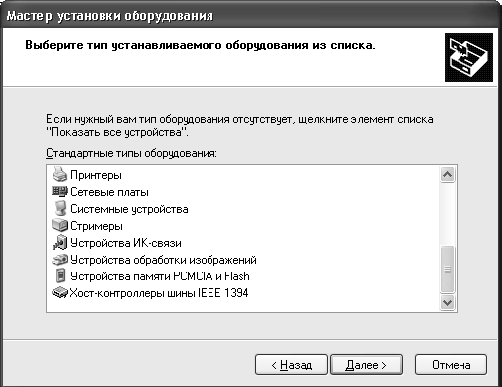Select the Системные устройства list entry
Image resolution: width=502 pixels, height=387 pixels.
pyautogui.click(x=129, y=209)
